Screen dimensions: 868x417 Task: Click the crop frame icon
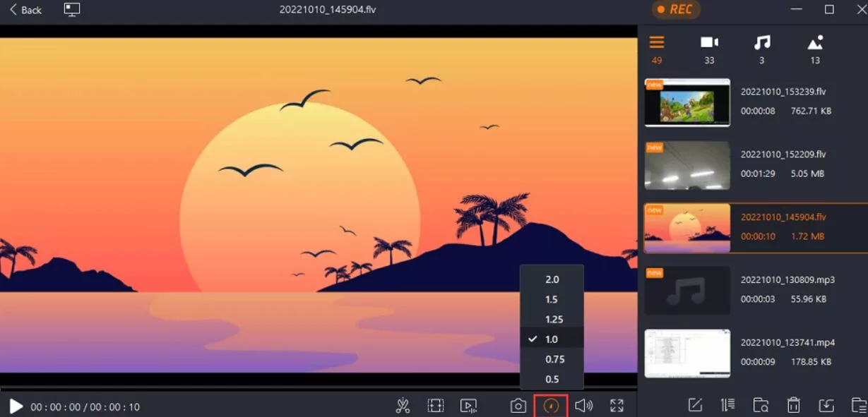click(x=435, y=406)
